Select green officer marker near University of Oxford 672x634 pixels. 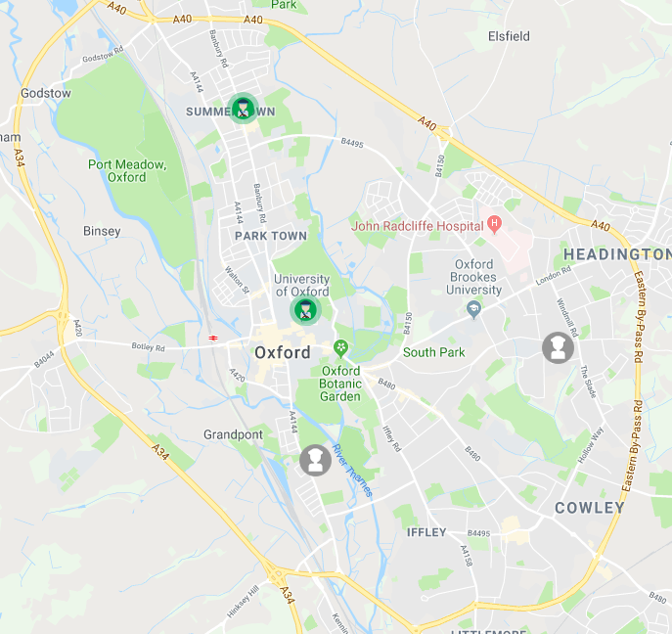[305, 310]
